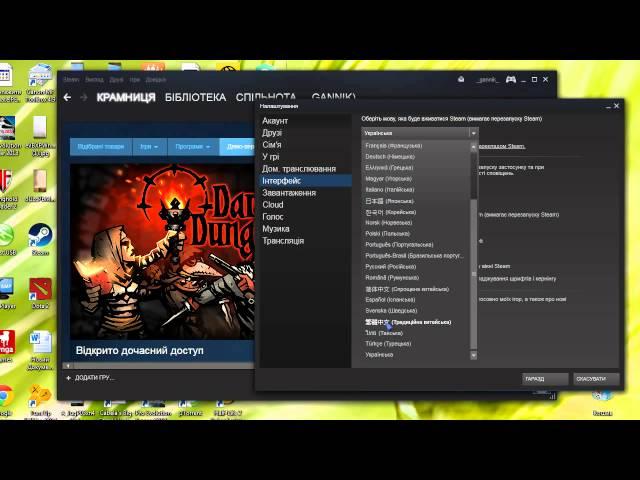This screenshot has height=480, width=640.
Task: Click the _gannik_ username at the top right
Action: pyautogui.click(x=487, y=80)
